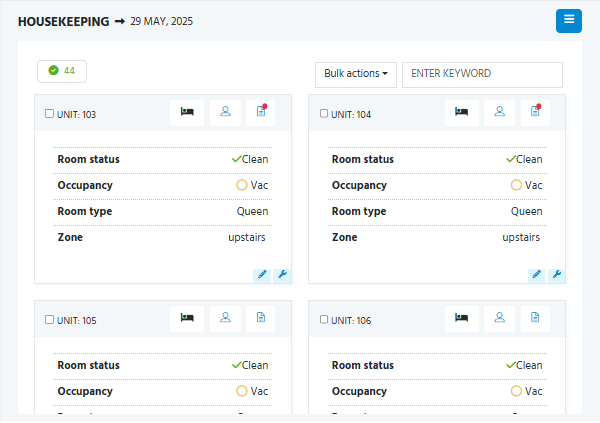The width and height of the screenshot is (600, 423).
Task: Open notes document icon for Unit 104
Action: tap(535, 113)
